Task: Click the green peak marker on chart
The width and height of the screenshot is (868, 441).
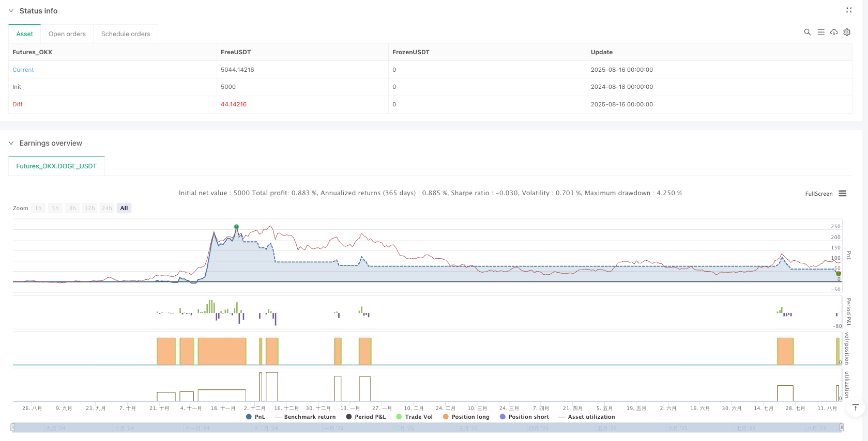Action: (236, 227)
